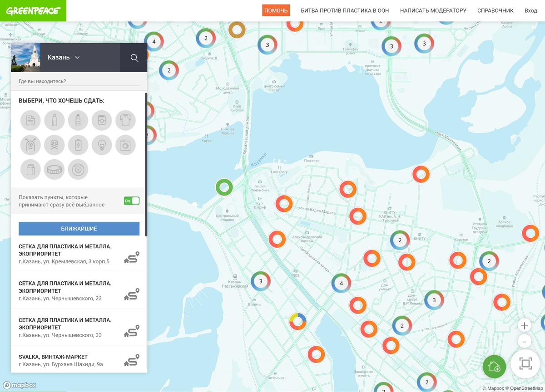Image resolution: width=545 pixels, height=392 pixels.
Task: Click the brown-gold map marker
Action: [x=237, y=30]
